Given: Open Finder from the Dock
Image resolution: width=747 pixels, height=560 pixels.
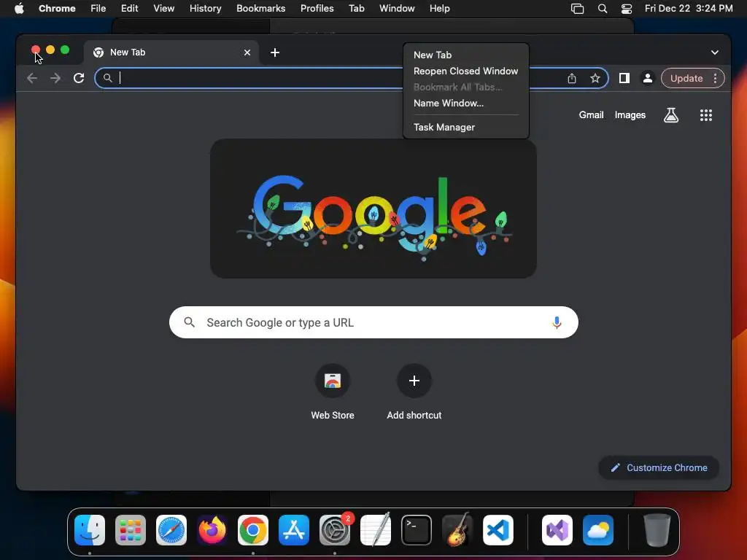Looking at the screenshot, I should click(90, 530).
